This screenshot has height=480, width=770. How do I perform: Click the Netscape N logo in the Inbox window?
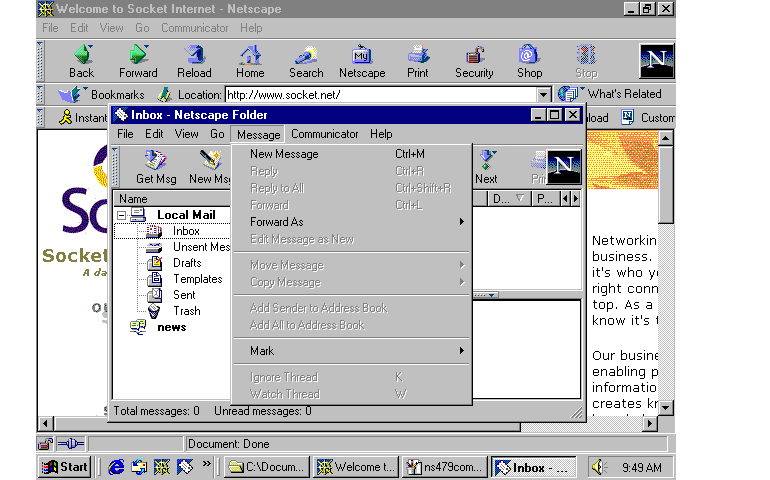point(564,167)
